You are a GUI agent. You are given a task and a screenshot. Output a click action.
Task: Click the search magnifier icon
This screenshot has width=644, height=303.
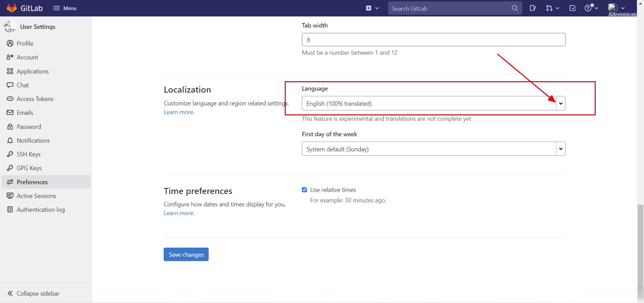515,8
